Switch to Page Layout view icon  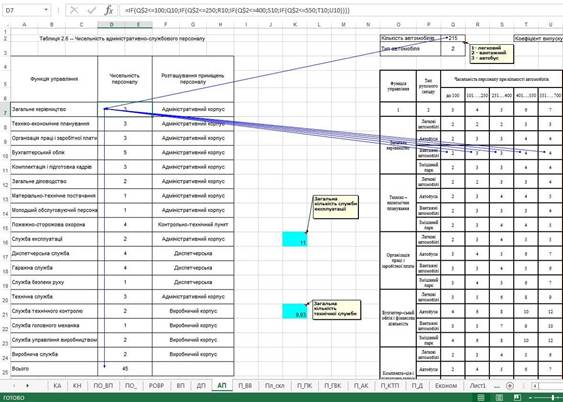click(x=499, y=397)
